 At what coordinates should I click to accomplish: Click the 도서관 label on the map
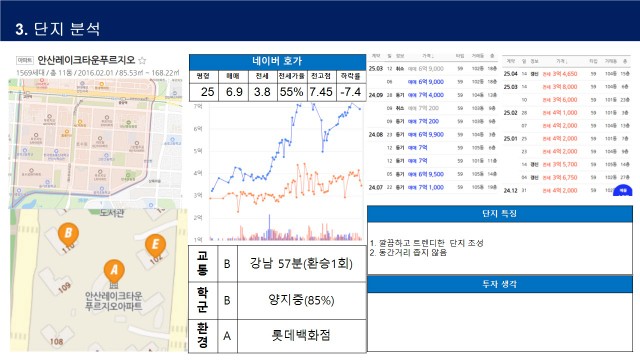(x=111, y=213)
